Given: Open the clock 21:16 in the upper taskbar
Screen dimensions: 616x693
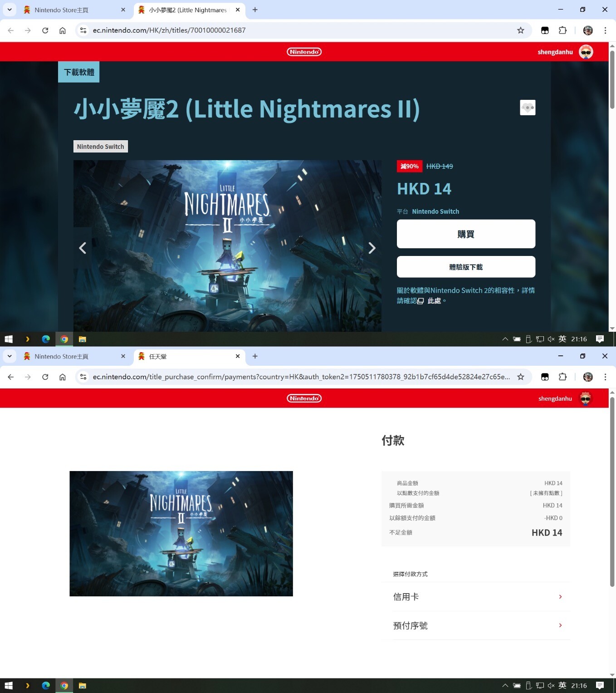Looking at the screenshot, I should 579,339.
